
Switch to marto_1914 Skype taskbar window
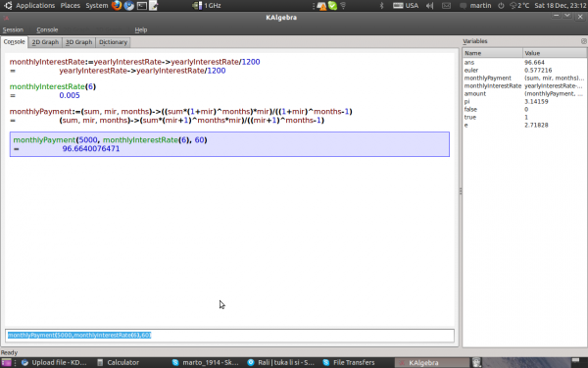click(x=206, y=362)
